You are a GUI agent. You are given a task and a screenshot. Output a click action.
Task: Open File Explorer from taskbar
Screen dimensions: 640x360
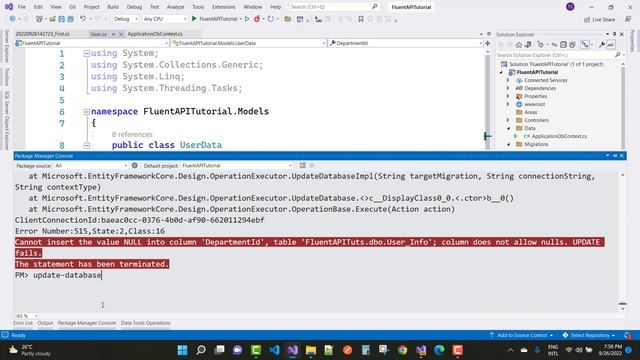pyautogui.click(x=311, y=350)
